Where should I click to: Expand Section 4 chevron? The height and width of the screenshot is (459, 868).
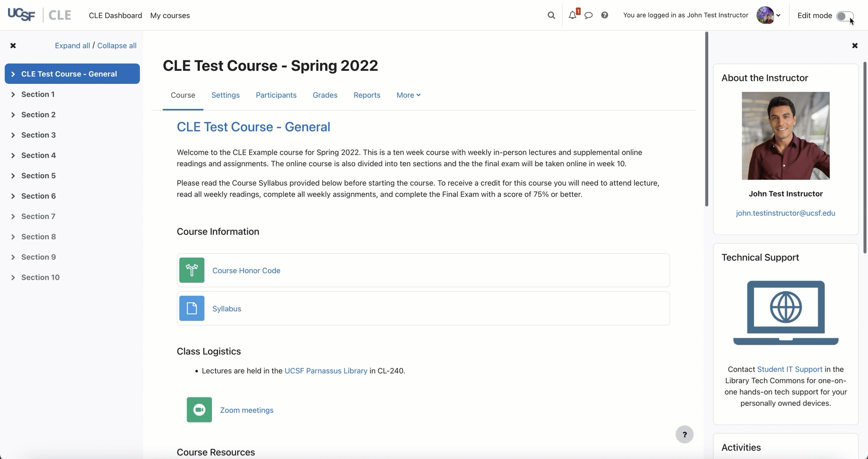[x=13, y=156]
